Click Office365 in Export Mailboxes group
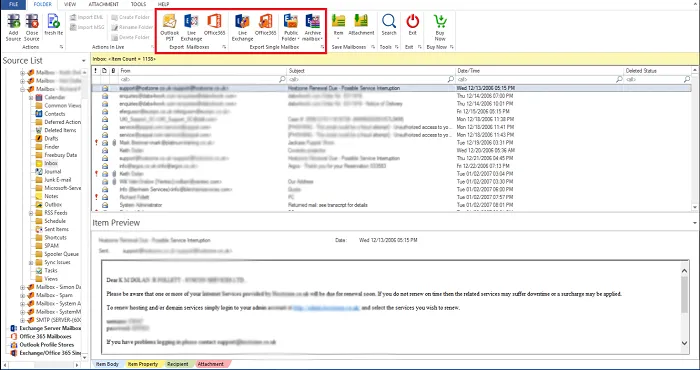Image resolution: width=700 pixels, height=370 pixels. pos(214,25)
